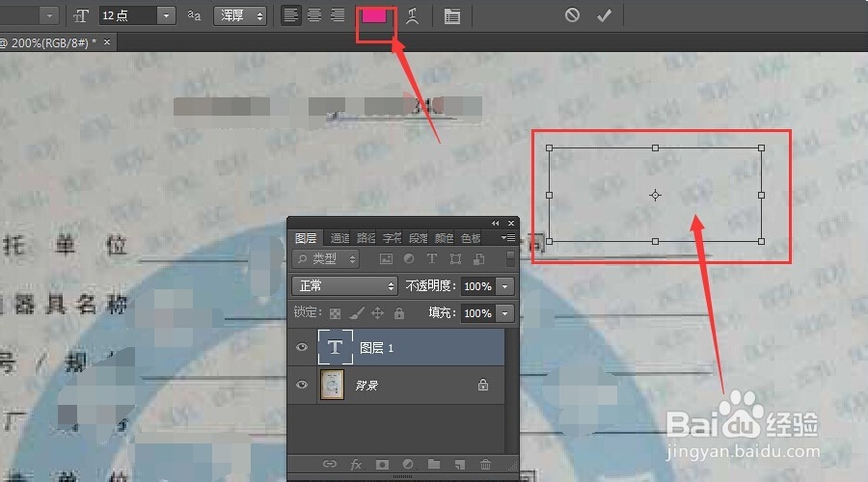
Task: Click the 填充 100% value field
Action: click(477, 313)
